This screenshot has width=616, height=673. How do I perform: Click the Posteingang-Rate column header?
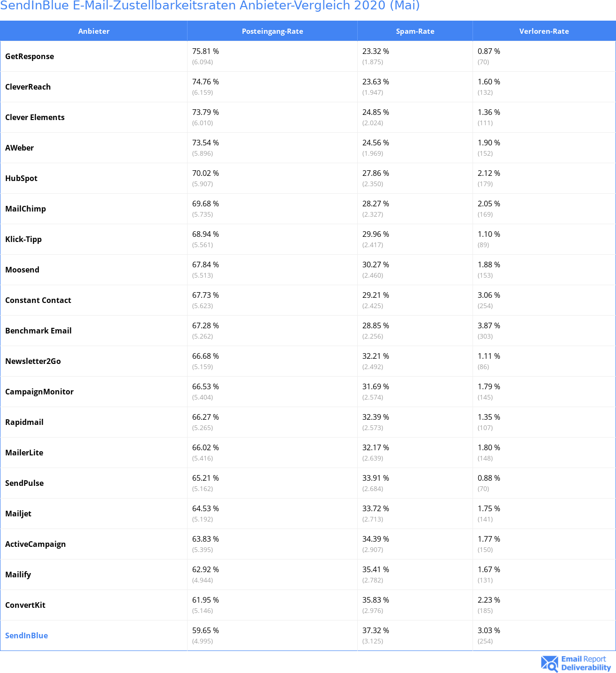[x=272, y=31]
